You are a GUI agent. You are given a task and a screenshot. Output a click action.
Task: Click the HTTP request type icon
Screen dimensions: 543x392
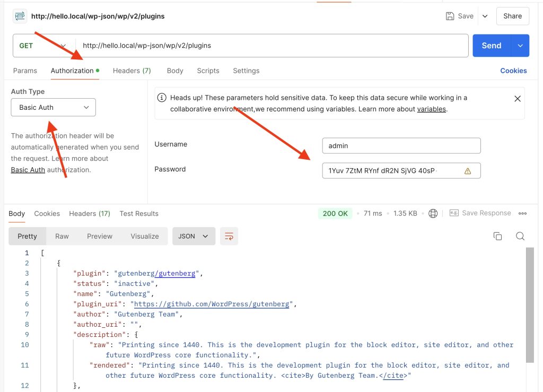point(20,16)
